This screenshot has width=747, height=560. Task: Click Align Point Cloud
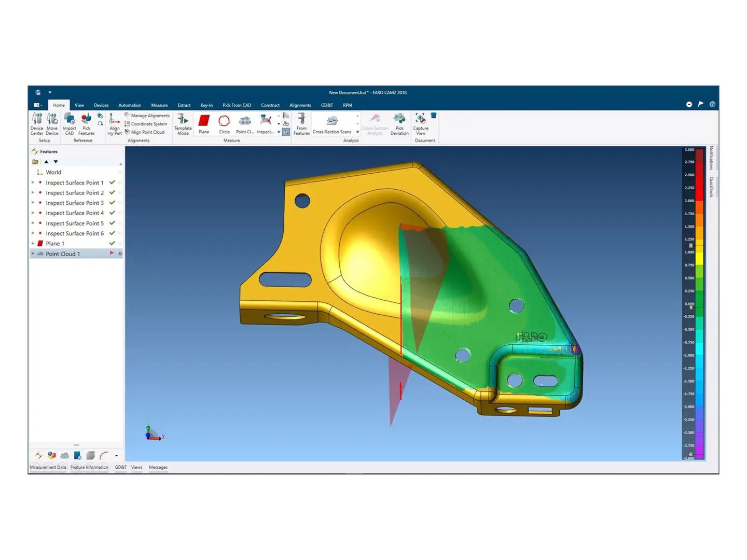144,132
